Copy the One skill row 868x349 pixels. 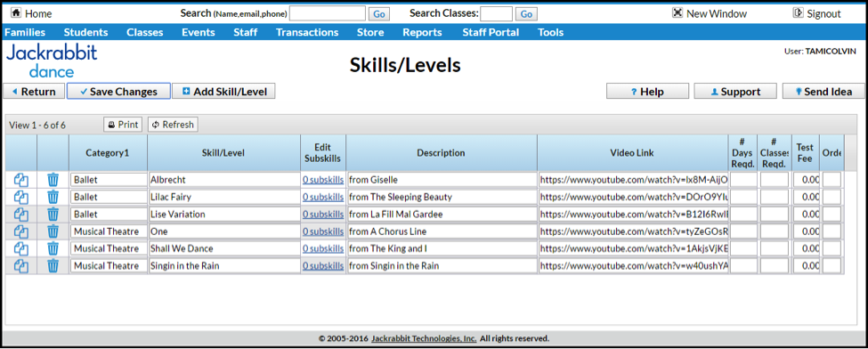pos(21,231)
